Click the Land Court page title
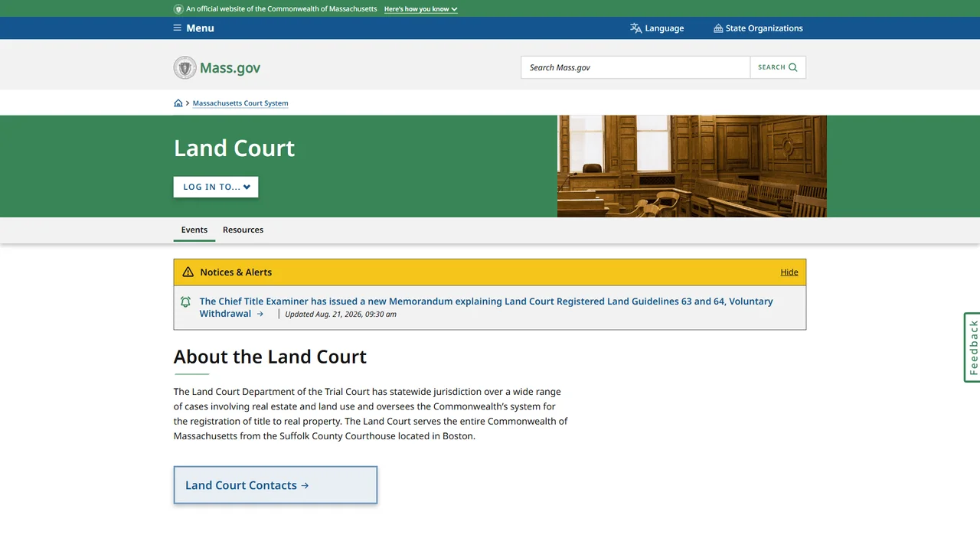 coord(234,148)
